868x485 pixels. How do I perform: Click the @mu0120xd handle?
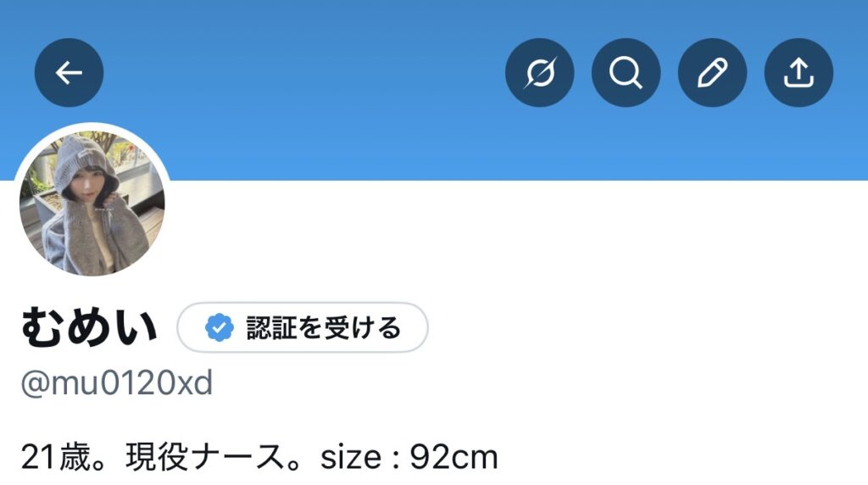117,383
